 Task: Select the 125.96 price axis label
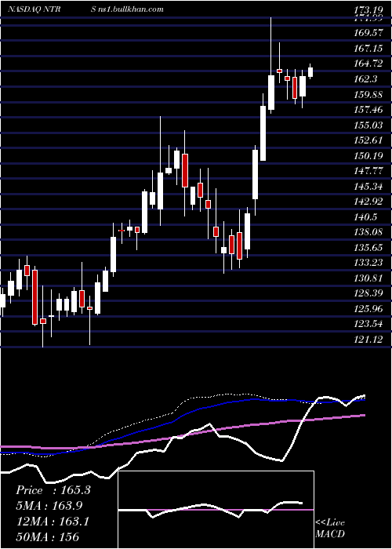click(x=369, y=309)
